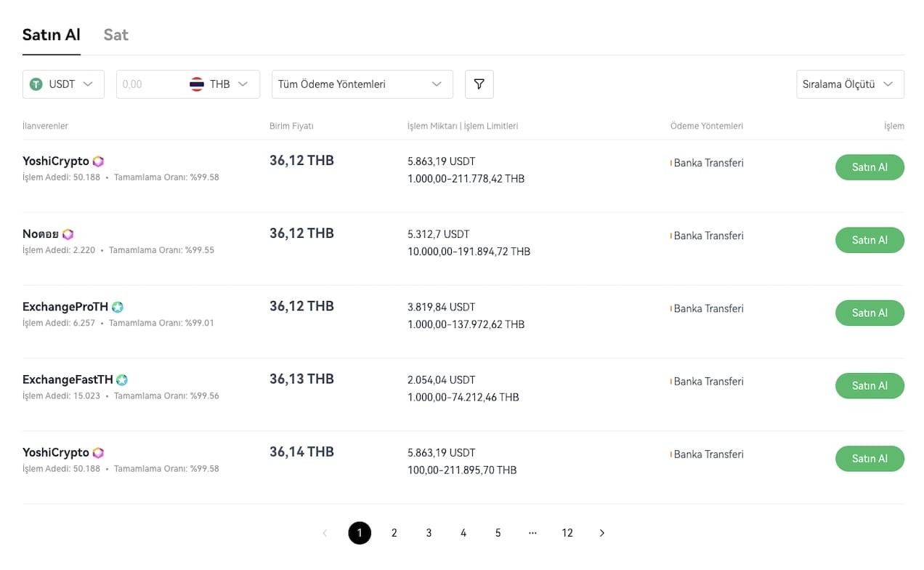Click the badge icon beside Noตอย
924x570 pixels.
(68, 234)
